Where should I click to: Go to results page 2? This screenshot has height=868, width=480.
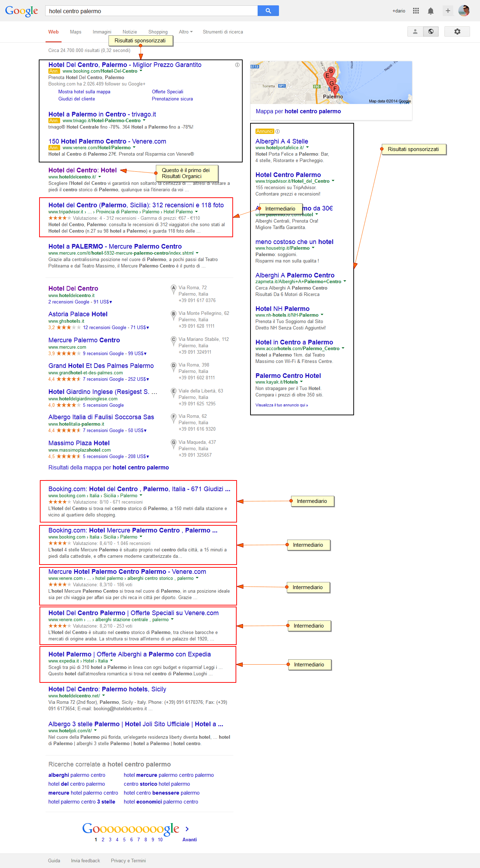(x=103, y=840)
